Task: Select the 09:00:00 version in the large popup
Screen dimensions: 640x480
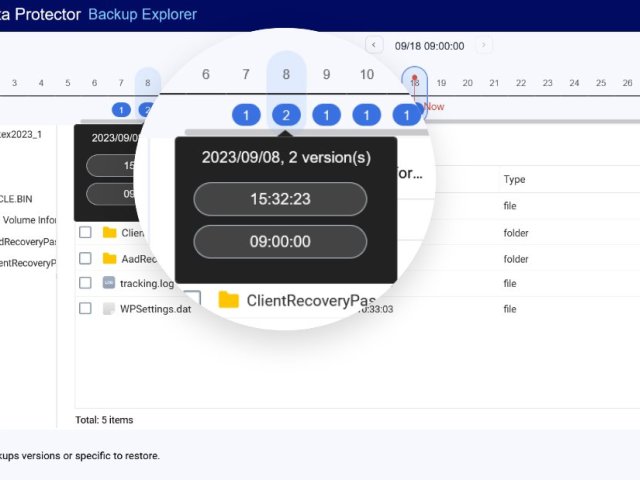Action: pos(280,241)
